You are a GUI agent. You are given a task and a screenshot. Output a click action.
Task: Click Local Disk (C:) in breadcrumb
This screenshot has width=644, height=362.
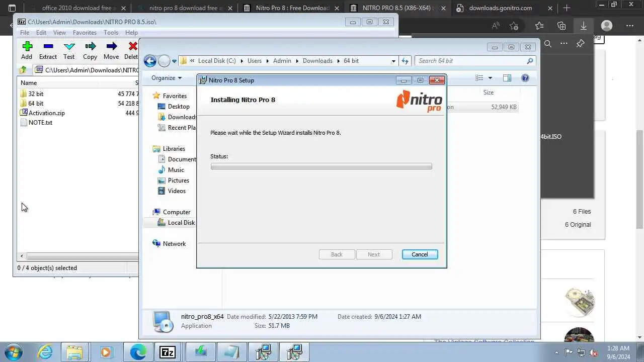217,61
